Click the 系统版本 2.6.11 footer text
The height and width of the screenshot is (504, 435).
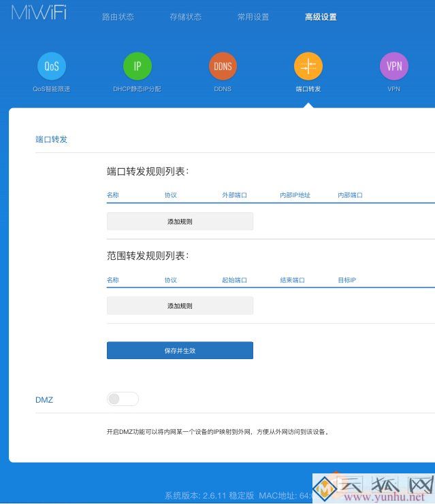[210, 495]
